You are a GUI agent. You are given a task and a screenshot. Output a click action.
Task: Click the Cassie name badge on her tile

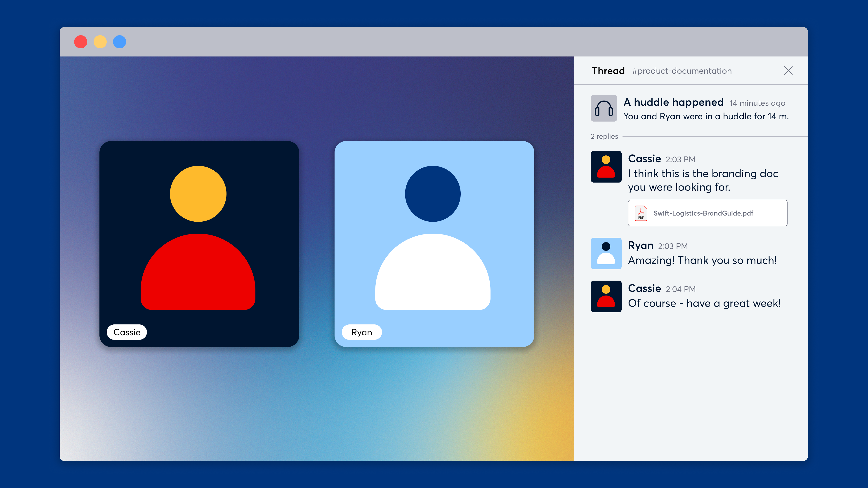coord(127,332)
